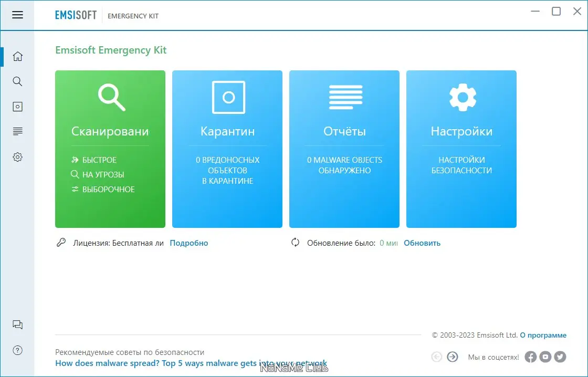
Task: Open the О программе link
Action: 543,334
